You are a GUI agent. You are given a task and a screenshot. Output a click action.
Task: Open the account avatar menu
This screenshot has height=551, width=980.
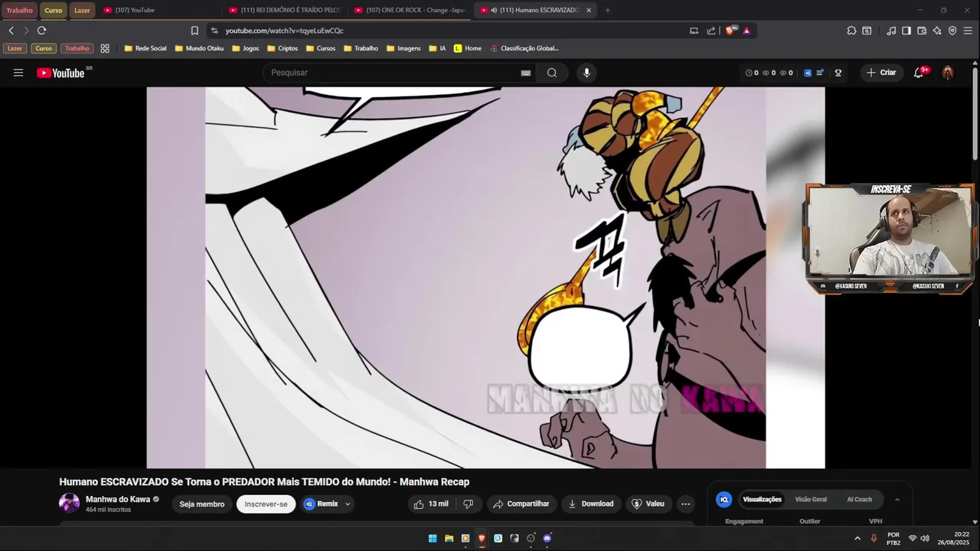coord(948,73)
